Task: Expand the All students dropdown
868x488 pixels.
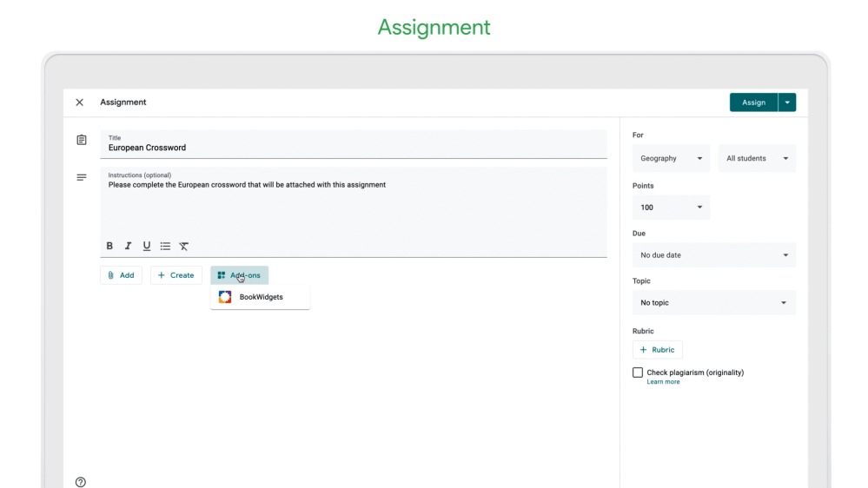Action: point(757,159)
